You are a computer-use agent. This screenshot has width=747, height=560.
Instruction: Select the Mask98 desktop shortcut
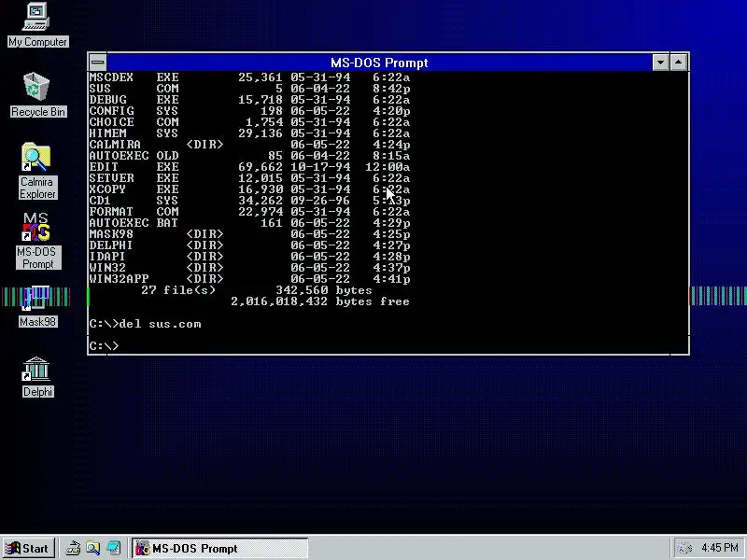pos(37,306)
